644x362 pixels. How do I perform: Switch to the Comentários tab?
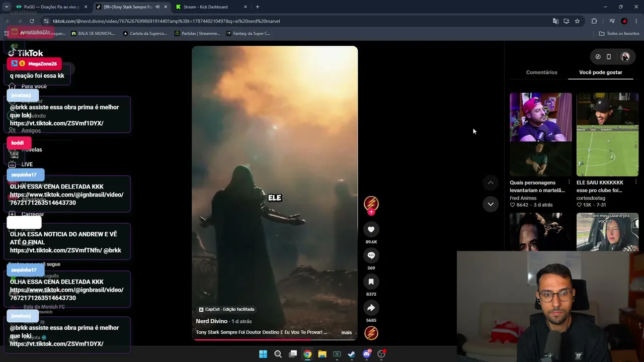click(x=541, y=72)
